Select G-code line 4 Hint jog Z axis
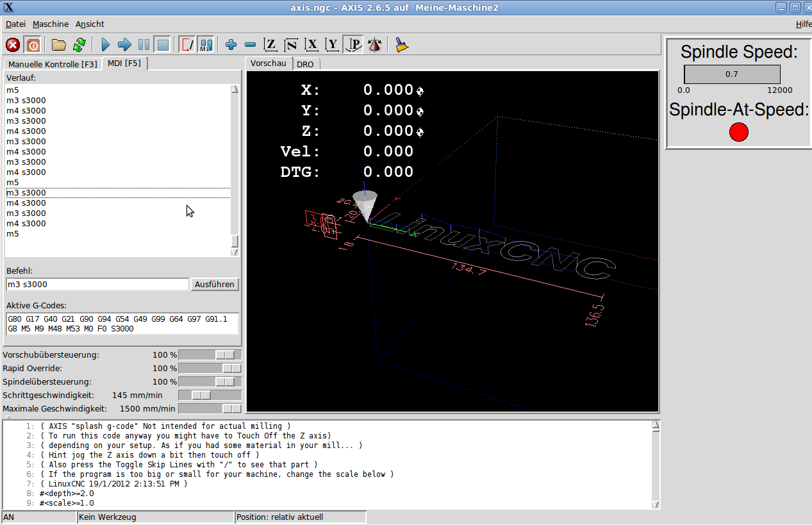This screenshot has height=525, width=812. [149, 454]
